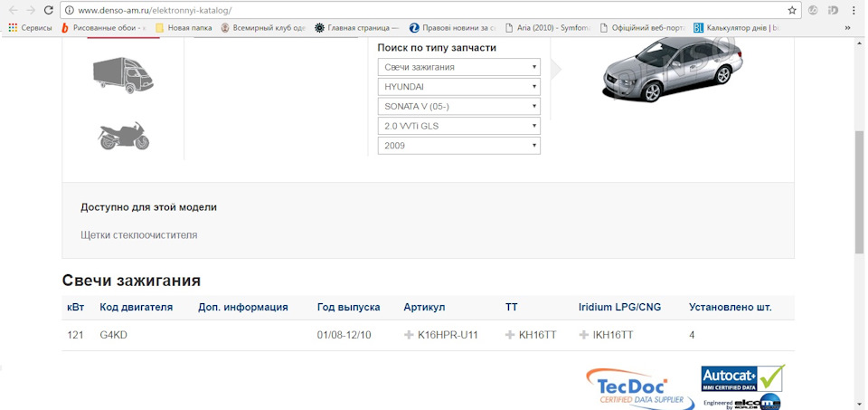Open the Aria (2010) - Symfony bookmark
The image size is (868, 410).
click(x=548, y=27)
